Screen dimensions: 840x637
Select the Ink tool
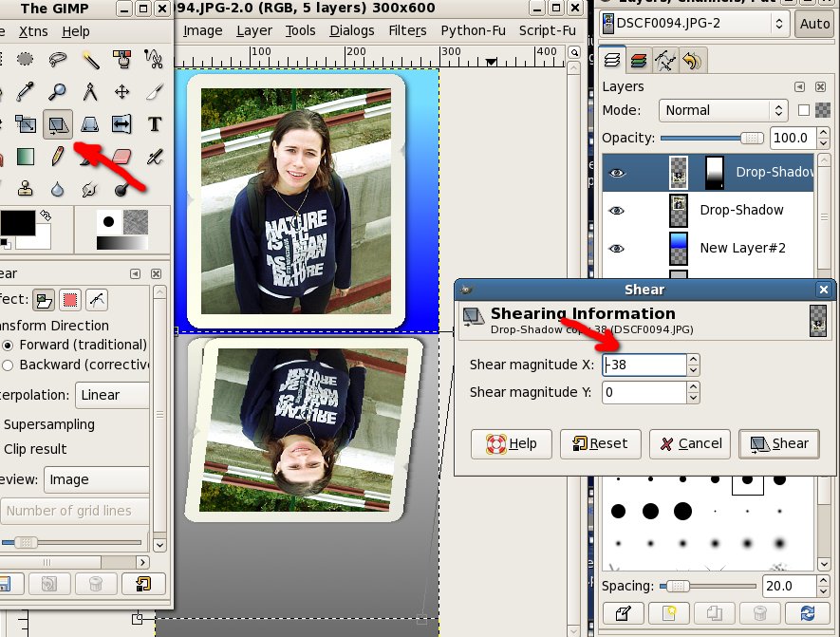[155, 157]
